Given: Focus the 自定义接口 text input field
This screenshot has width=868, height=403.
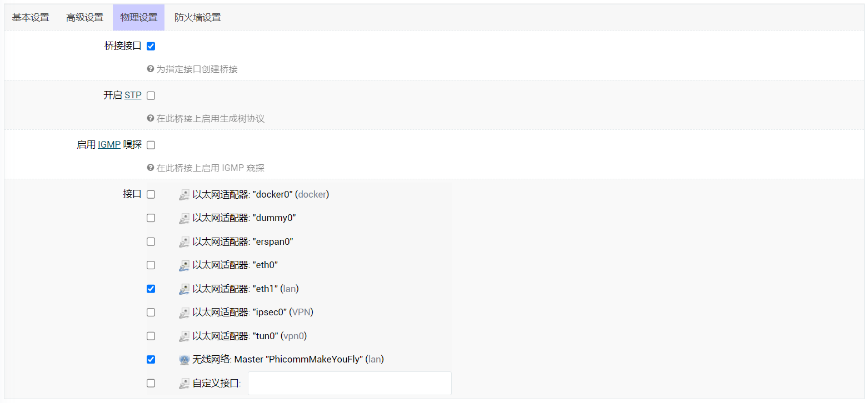Looking at the screenshot, I should (x=350, y=383).
